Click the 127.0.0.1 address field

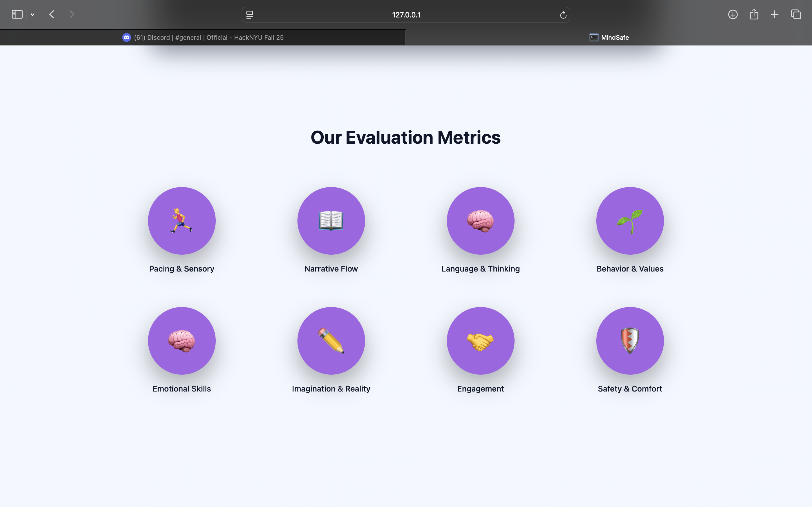tap(406, 15)
